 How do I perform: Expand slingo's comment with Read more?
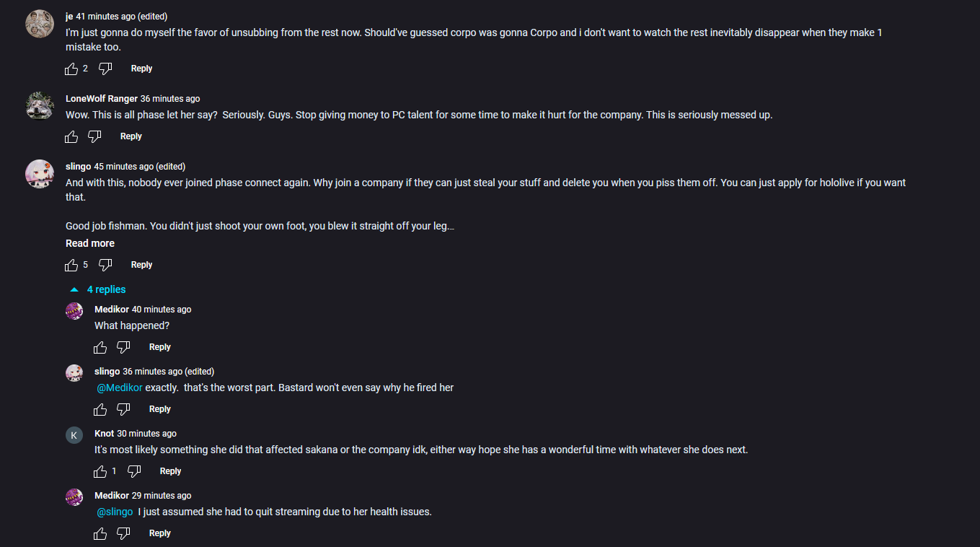90,243
